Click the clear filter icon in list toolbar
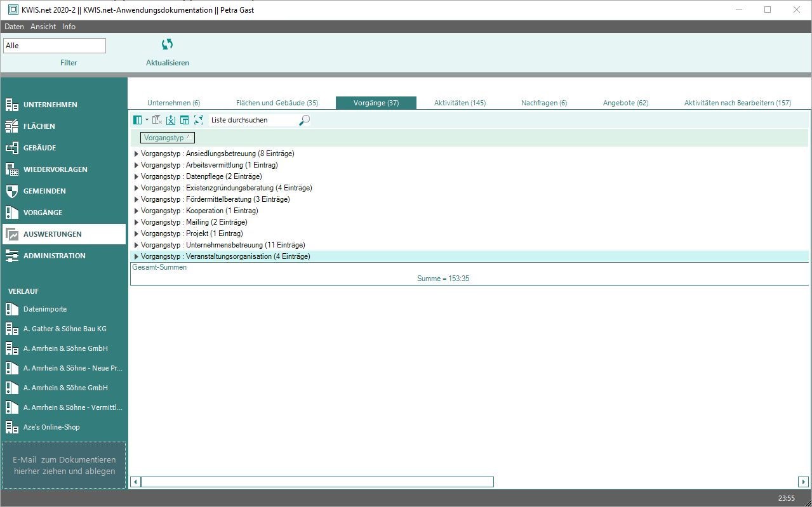Image resolution: width=812 pixels, height=507 pixels. [157, 120]
